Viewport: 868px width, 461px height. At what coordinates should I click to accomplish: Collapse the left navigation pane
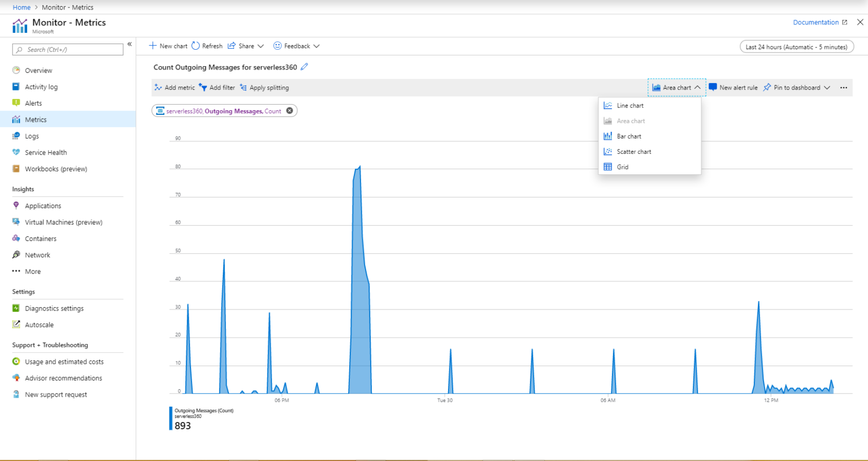point(129,44)
